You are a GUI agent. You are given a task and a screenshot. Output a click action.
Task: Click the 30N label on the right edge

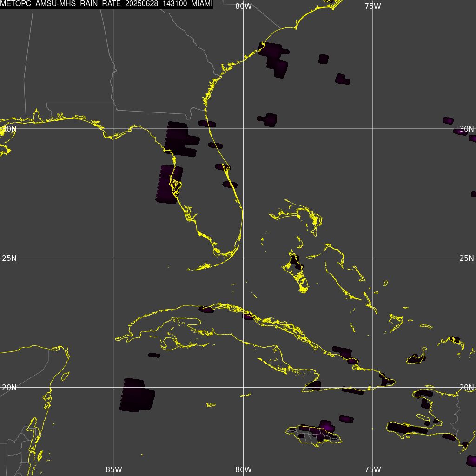click(x=467, y=129)
